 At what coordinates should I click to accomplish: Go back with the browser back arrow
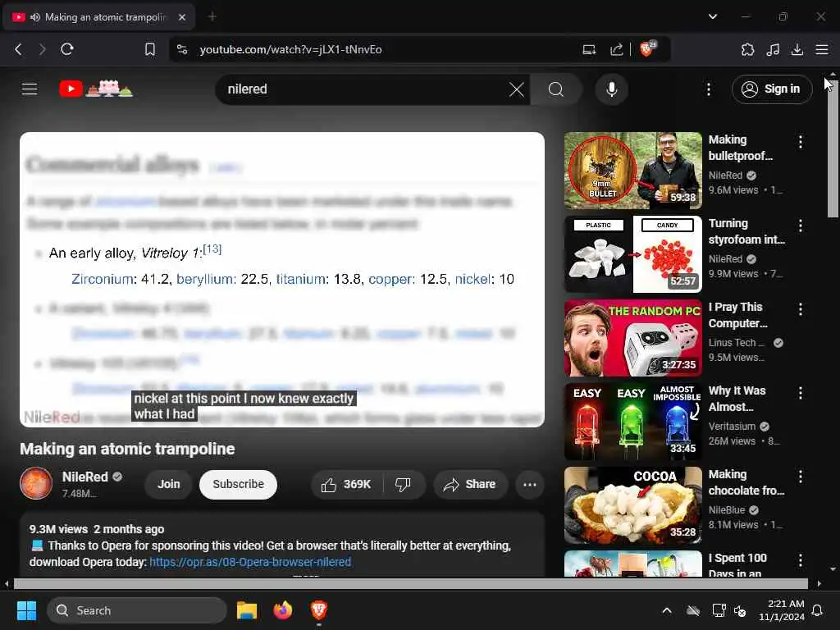coord(18,49)
